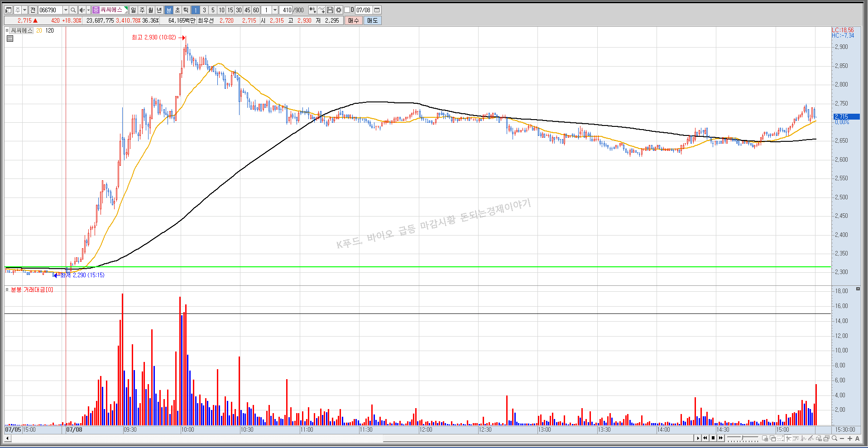This screenshot has height=448, width=868.
Task: Open the 주 market type dropdown arrow
Action: pos(24,10)
